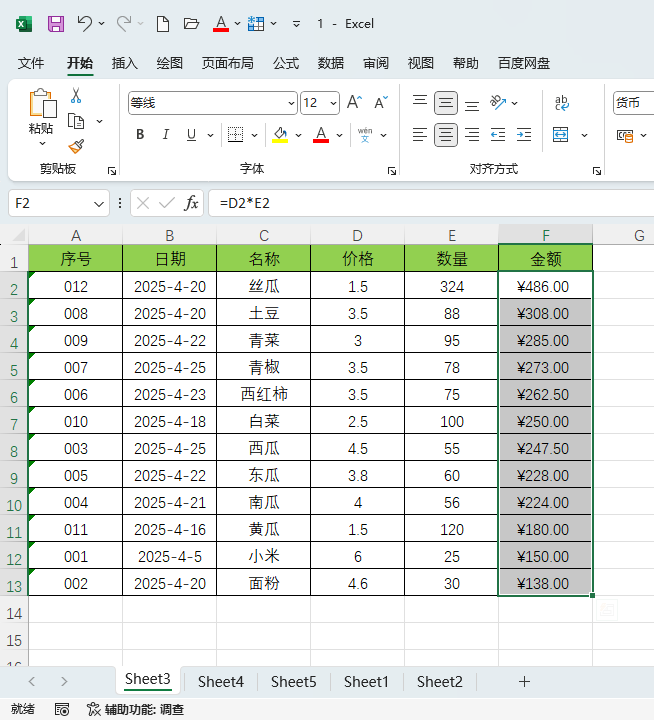The height and width of the screenshot is (720, 654).
Task: Click the Increase Indent icon
Action: (522, 134)
